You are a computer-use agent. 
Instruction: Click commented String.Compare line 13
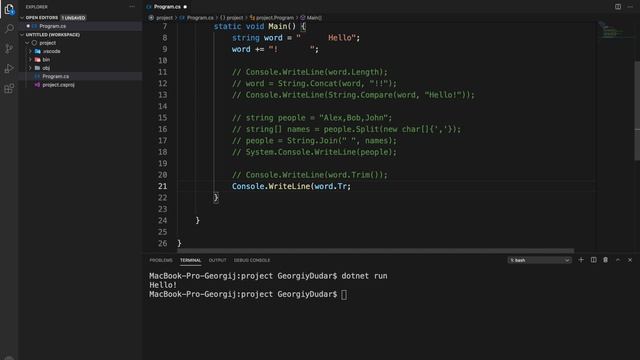(353, 95)
